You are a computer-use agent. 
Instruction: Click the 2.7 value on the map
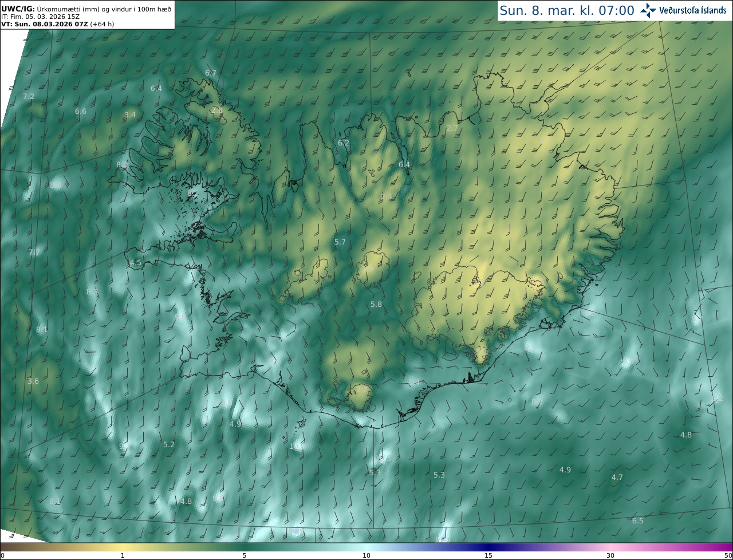coord(452,128)
